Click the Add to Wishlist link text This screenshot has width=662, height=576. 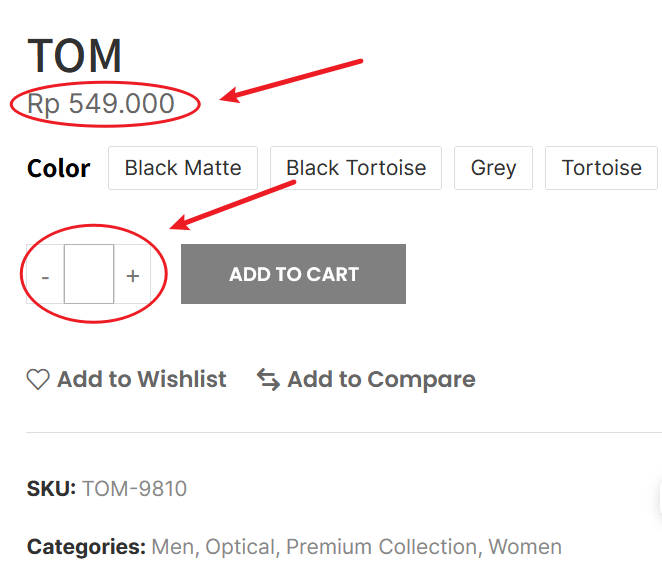coord(142,379)
